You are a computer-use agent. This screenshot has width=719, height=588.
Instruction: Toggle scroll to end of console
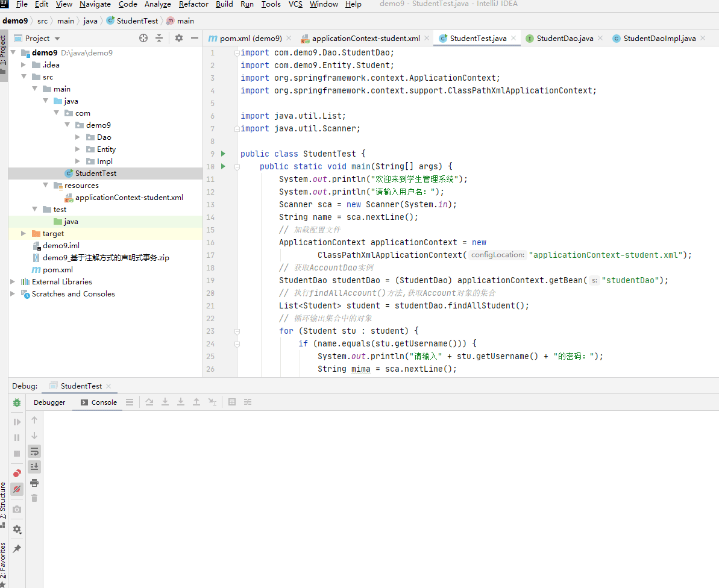(34, 466)
